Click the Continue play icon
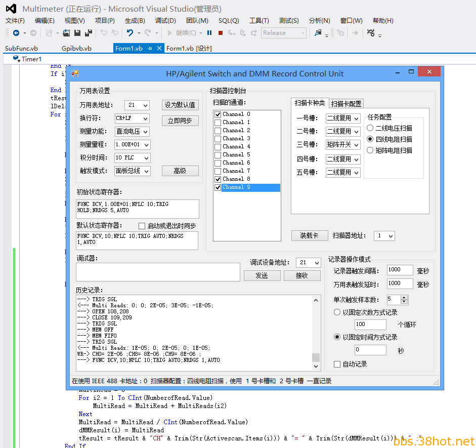 [169, 33]
